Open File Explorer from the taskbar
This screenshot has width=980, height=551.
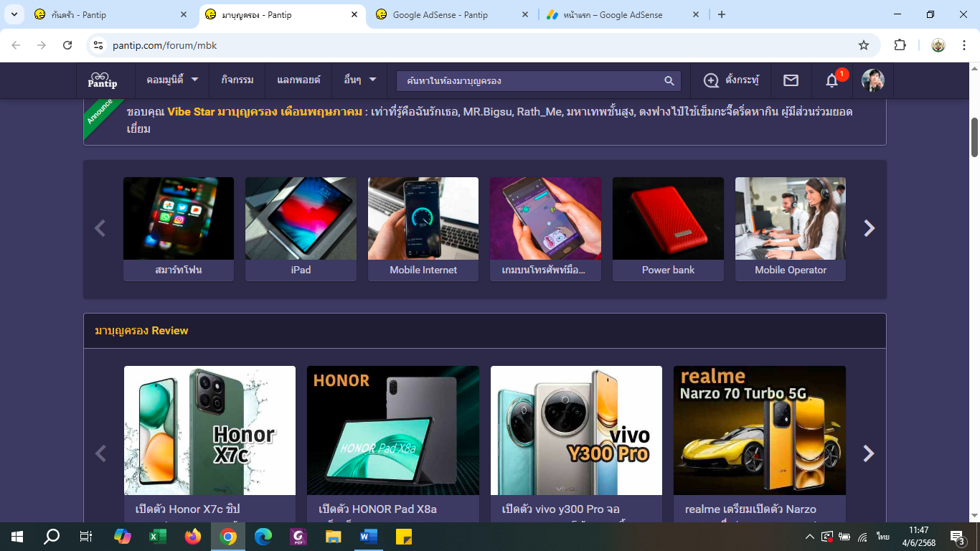point(334,537)
